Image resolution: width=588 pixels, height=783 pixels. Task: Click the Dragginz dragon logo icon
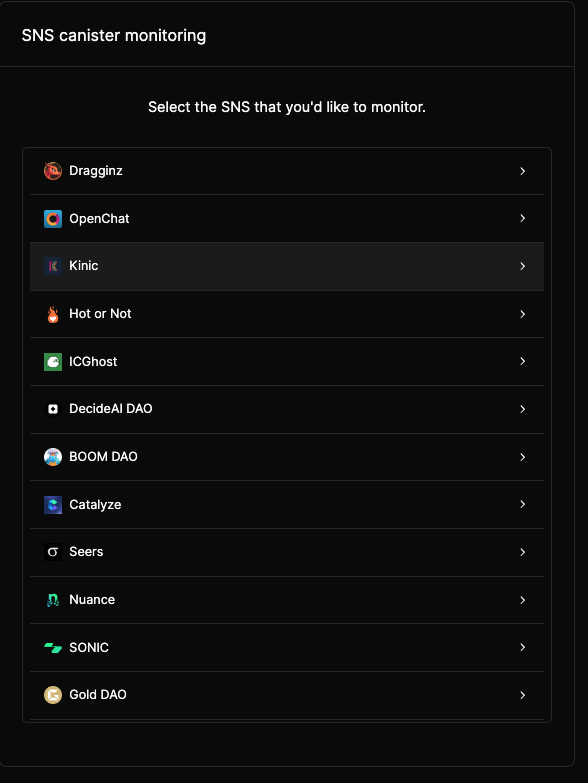click(x=53, y=171)
